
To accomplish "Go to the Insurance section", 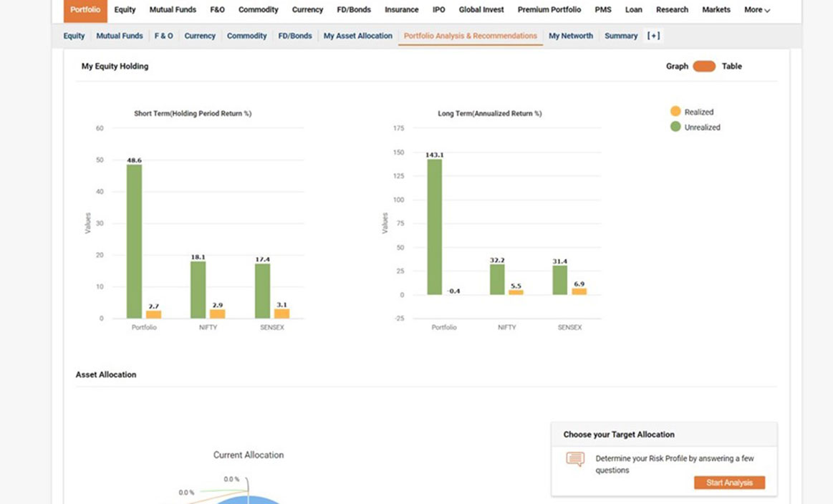I will click(402, 9).
